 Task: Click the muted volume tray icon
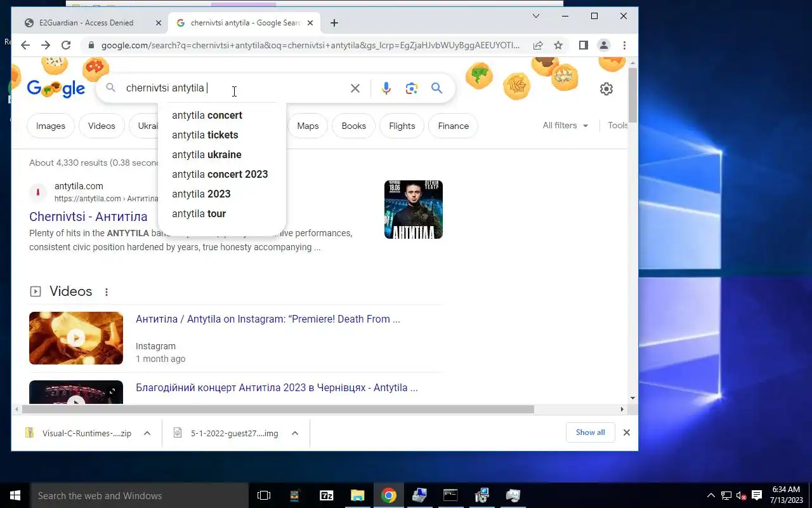[x=741, y=495]
